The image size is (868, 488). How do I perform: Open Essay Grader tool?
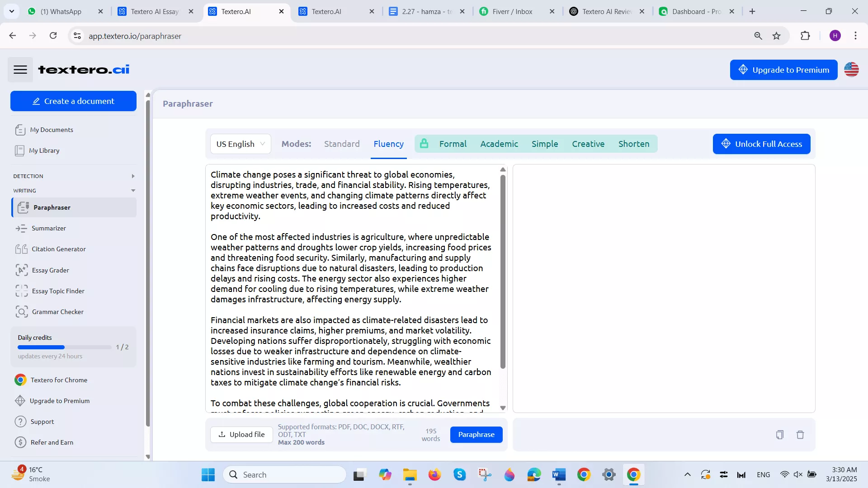tap(50, 270)
